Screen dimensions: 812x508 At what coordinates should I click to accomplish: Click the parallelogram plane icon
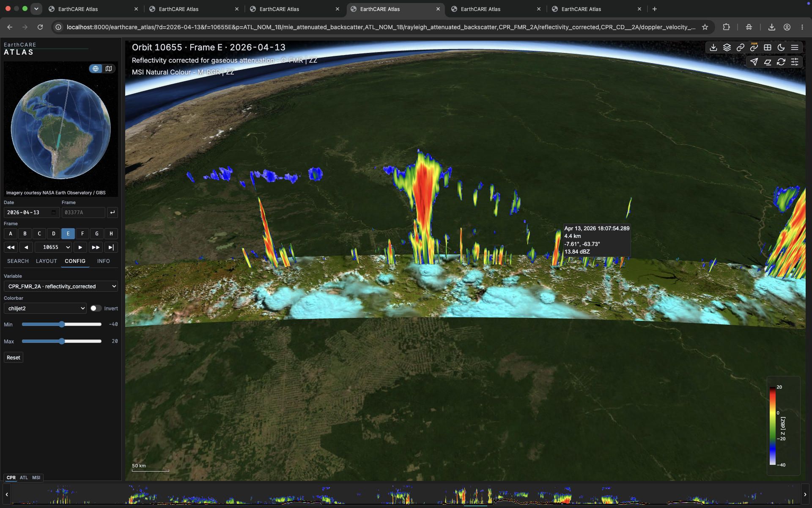coord(768,62)
